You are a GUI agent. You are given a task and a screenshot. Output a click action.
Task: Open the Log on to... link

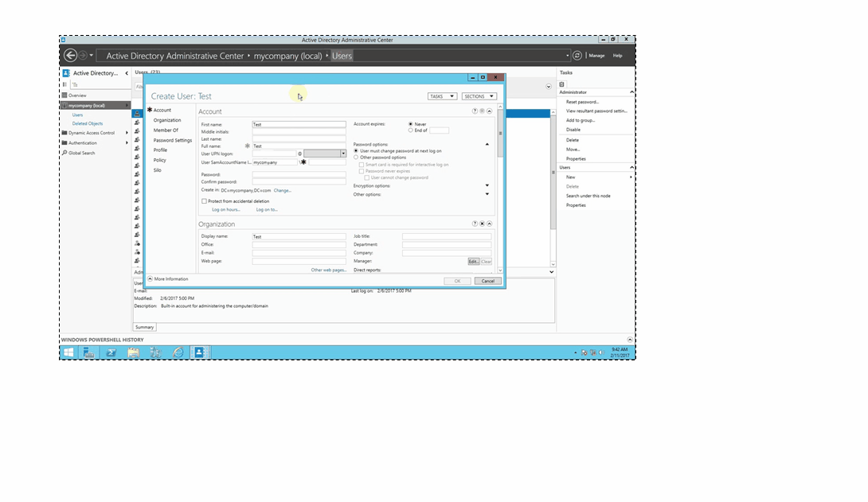pyautogui.click(x=267, y=209)
